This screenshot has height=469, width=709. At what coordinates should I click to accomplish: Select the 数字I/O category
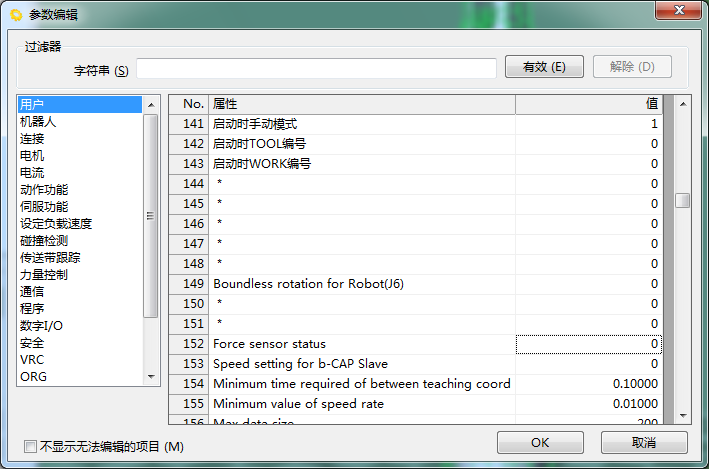[41, 325]
